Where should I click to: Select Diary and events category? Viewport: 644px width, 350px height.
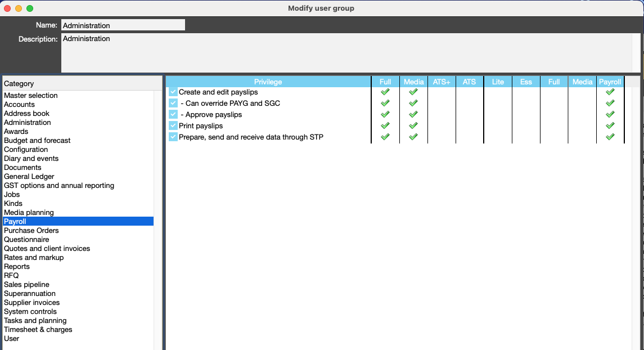tap(78, 159)
